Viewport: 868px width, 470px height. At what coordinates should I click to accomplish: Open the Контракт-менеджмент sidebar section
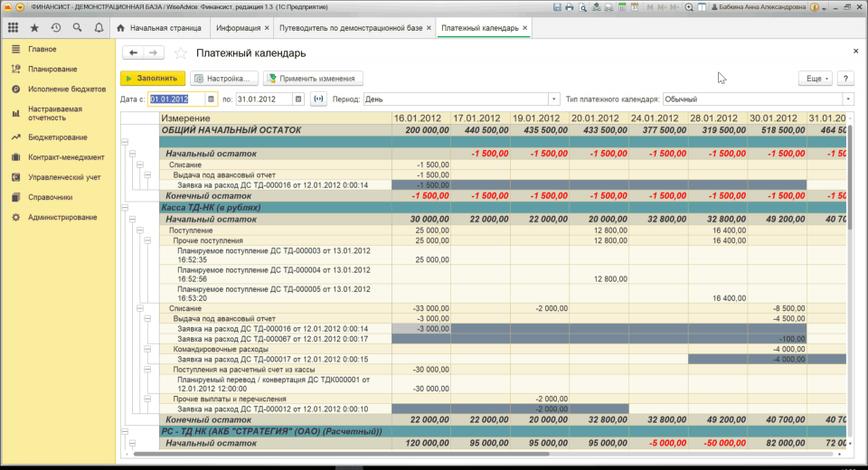coord(66,157)
